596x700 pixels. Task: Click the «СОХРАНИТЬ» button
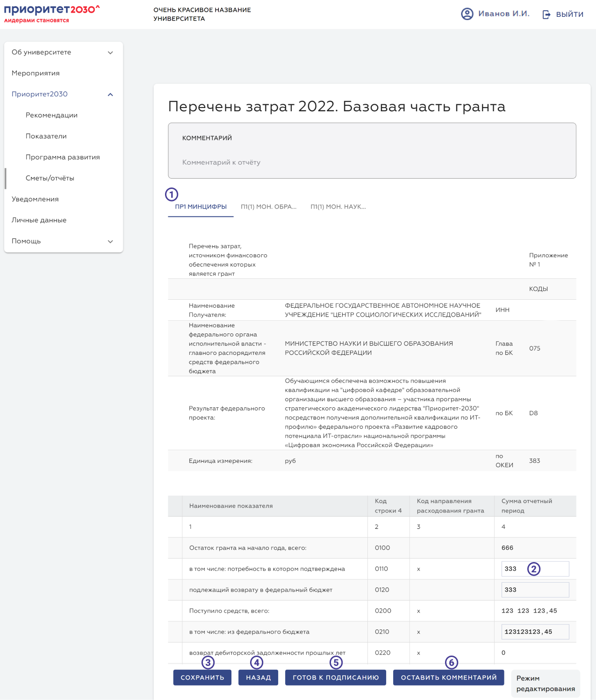[x=202, y=677]
